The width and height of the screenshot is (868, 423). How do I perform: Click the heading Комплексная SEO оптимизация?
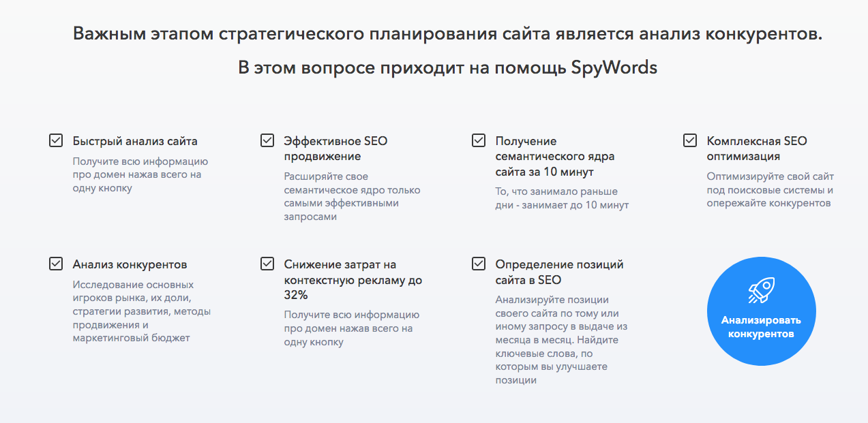coord(757,149)
